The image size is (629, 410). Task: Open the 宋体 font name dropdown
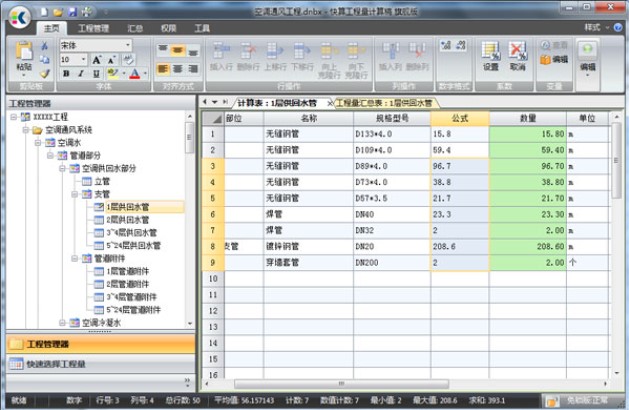(x=128, y=45)
